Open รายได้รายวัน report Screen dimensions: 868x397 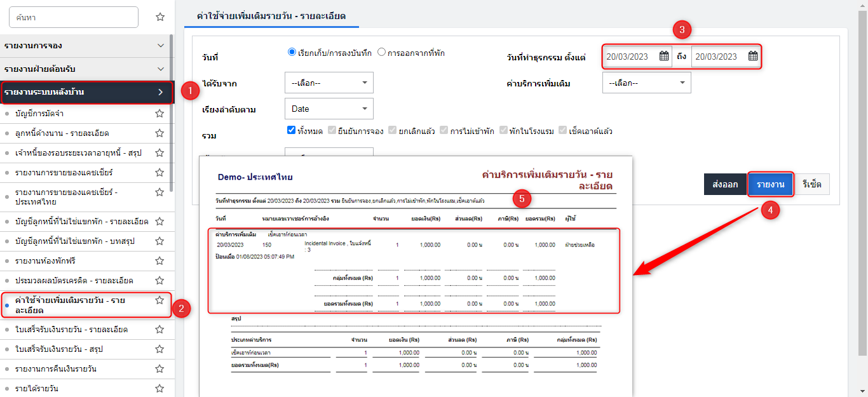pyautogui.click(x=37, y=388)
